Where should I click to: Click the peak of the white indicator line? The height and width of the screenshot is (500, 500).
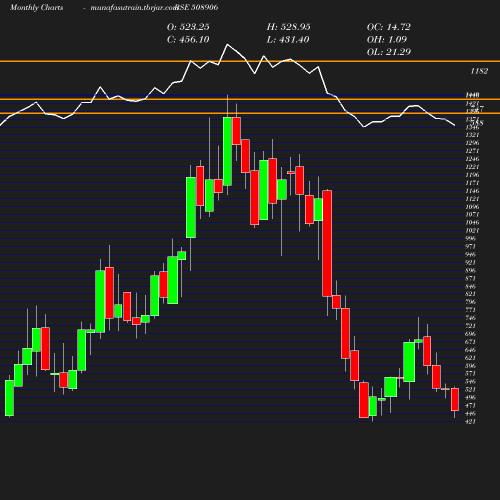(x=228, y=44)
